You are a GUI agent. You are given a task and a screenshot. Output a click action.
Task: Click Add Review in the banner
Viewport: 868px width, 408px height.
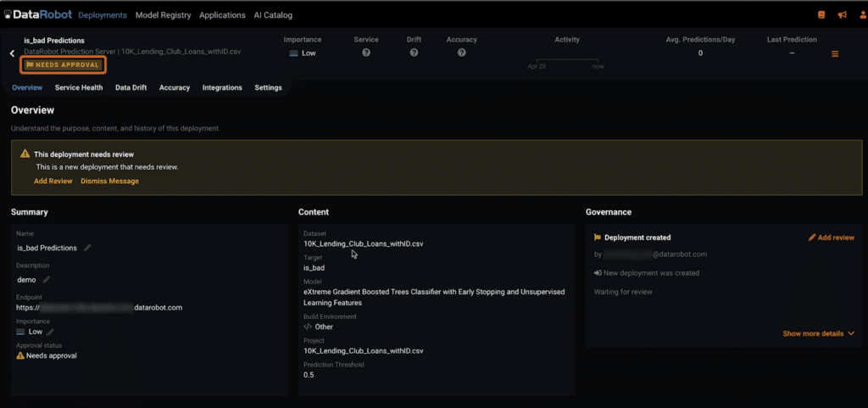pos(53,181)
